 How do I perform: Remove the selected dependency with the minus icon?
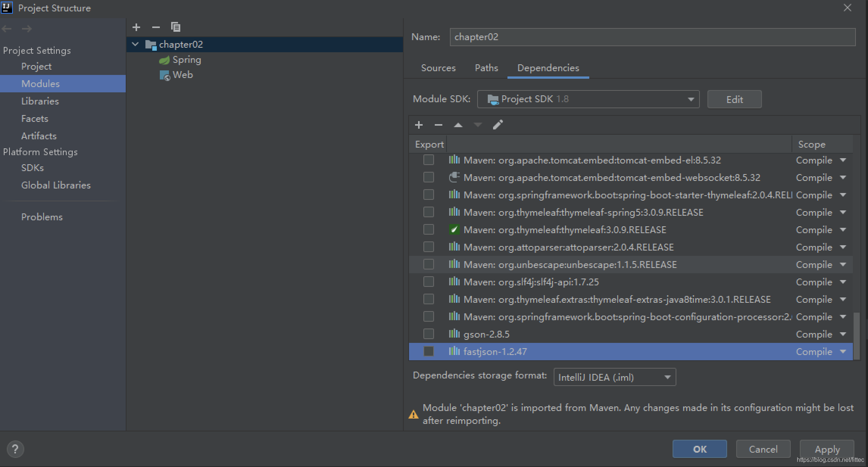[438, 125]
